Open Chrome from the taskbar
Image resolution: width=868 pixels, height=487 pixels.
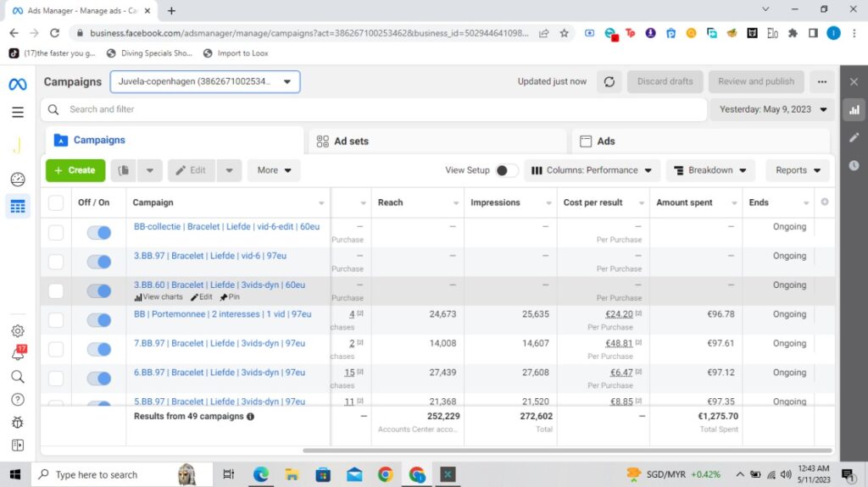[x=386, y=474]
